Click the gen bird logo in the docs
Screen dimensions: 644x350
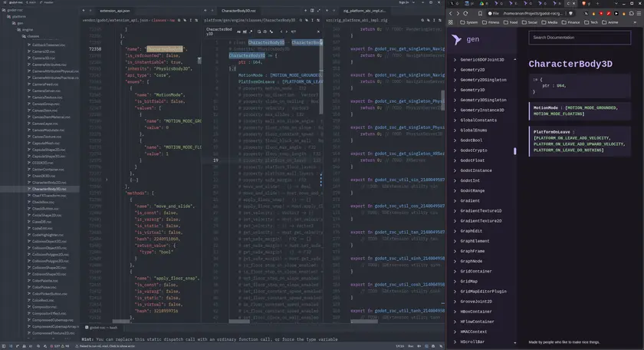[x=456, y=39]
